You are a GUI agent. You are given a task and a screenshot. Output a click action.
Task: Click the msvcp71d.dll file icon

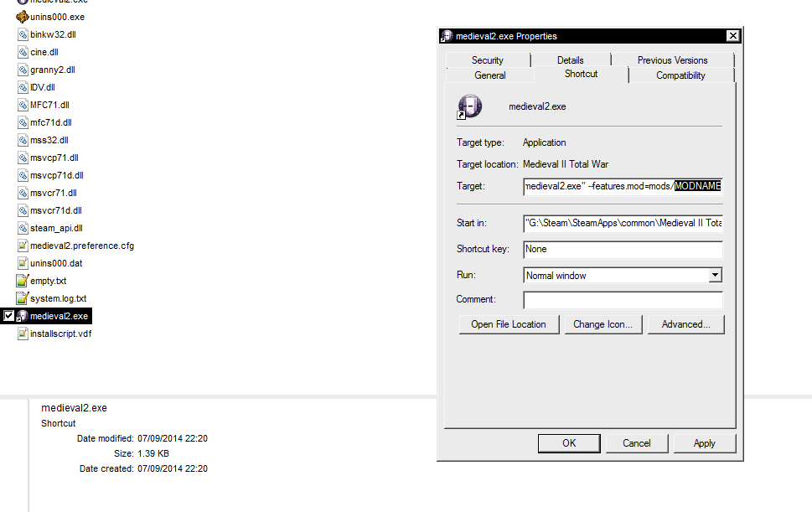(23, 175)
